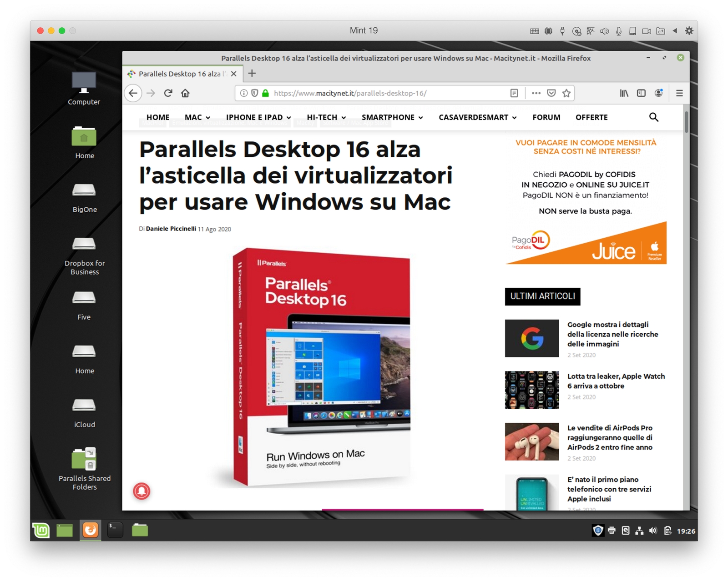The height and width of the screenshot is (581, 728).
Task: Open Parallels VM keyboard icon
Action: pyautogui.click(x=535, y=31)
